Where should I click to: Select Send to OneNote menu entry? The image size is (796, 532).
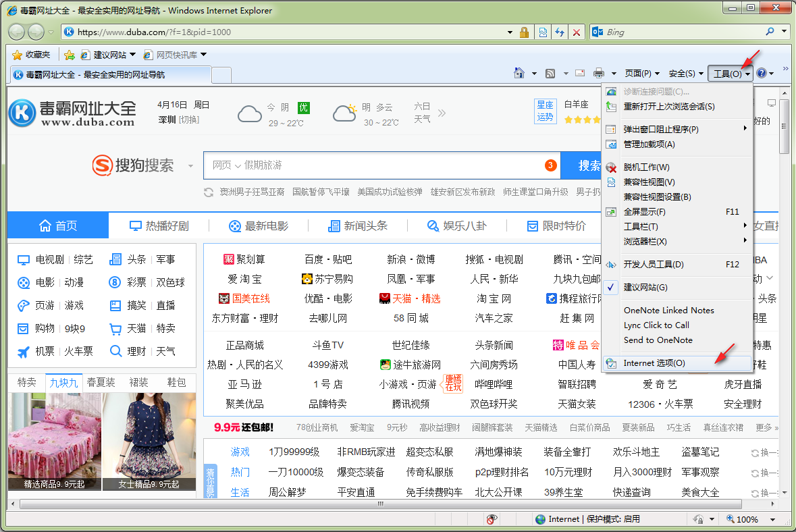coord(676,340)
